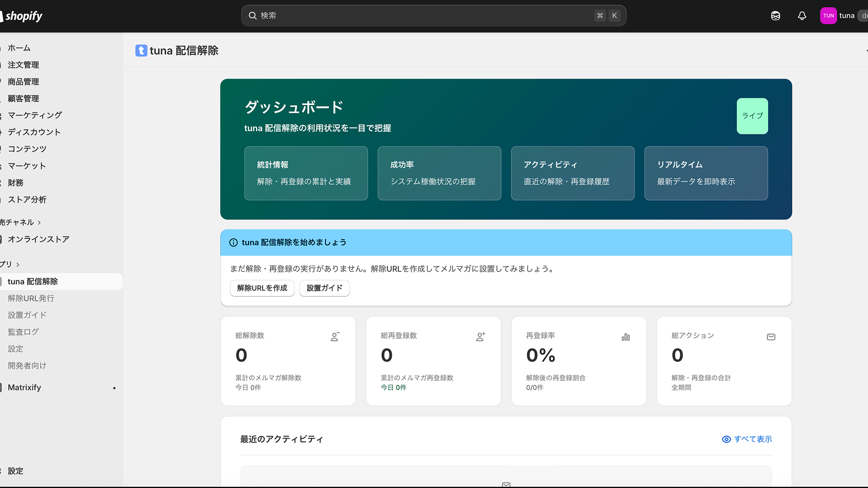Viewport: 868px width, 488px height.
Task: Click the 設置ガイド button in banner
Action: pyautogui.click(x=324, y=288)
